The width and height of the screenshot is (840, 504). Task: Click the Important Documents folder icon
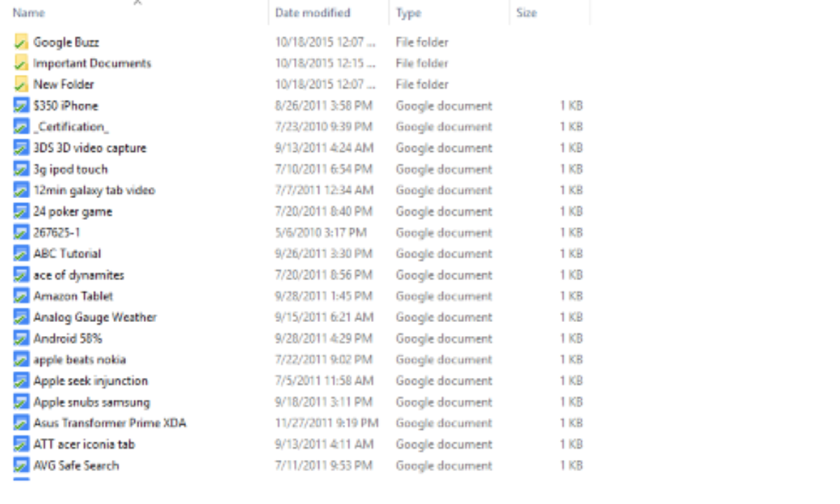[21, 63]
